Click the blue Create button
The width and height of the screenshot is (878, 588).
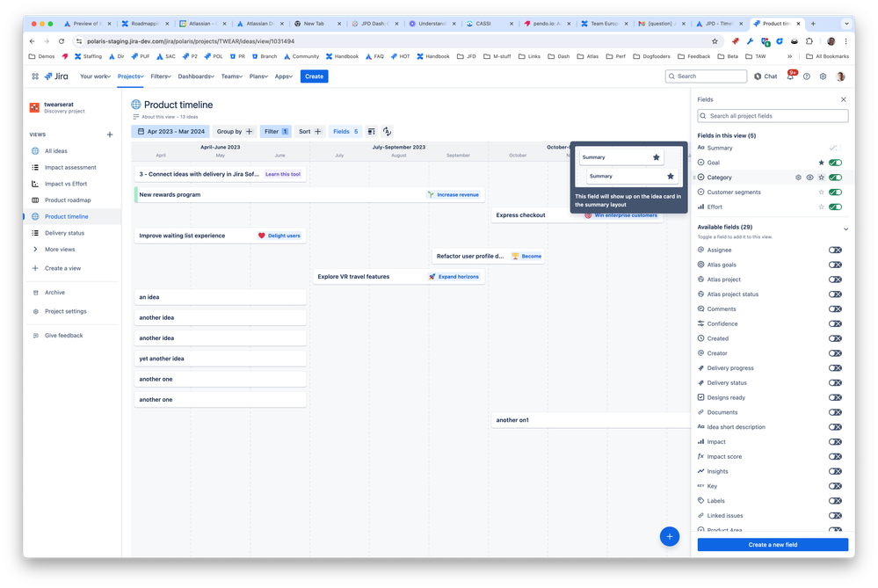pyautogui.click(x=314, y=76)
